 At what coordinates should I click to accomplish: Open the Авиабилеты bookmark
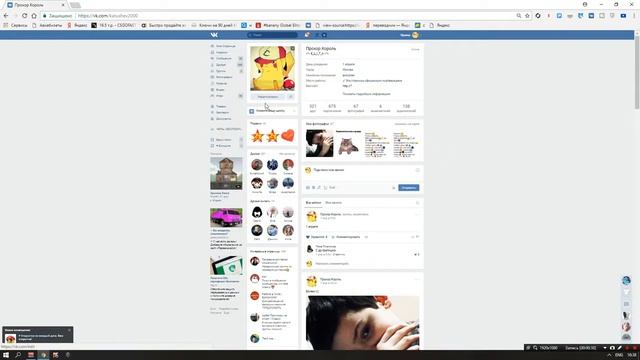[x=47, y=25]
